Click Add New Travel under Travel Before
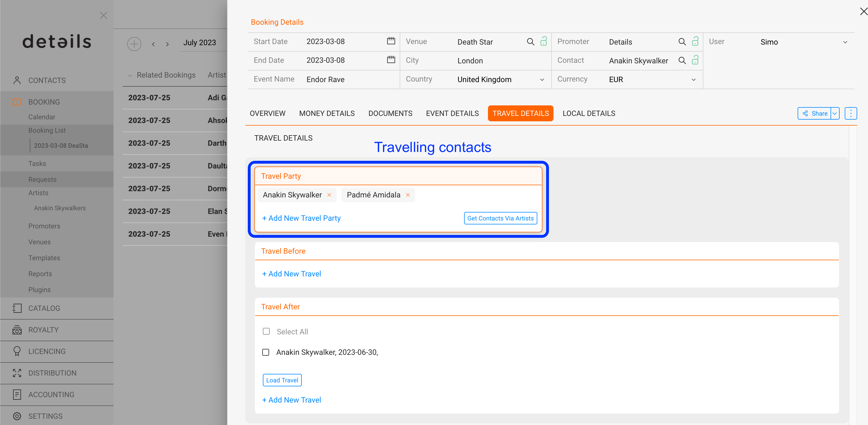Viewport: 868px width, 425px height. coord(292,274)
